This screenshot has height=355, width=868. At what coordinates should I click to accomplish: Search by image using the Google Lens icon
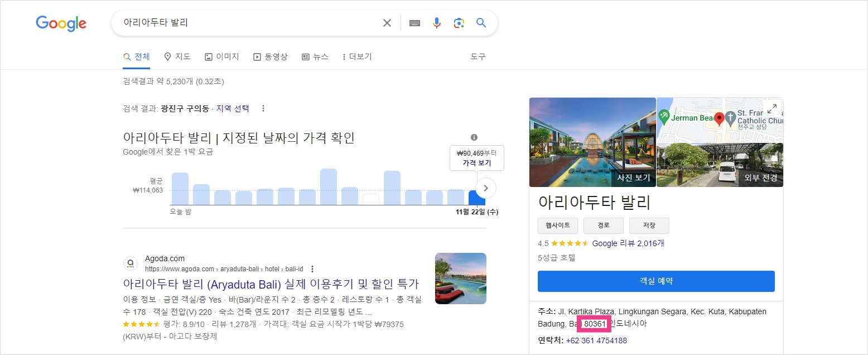pos(459,23)
